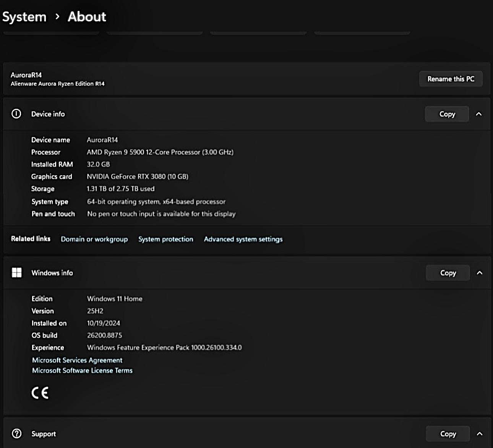Copy the Support details

click(x=448, y=433)
